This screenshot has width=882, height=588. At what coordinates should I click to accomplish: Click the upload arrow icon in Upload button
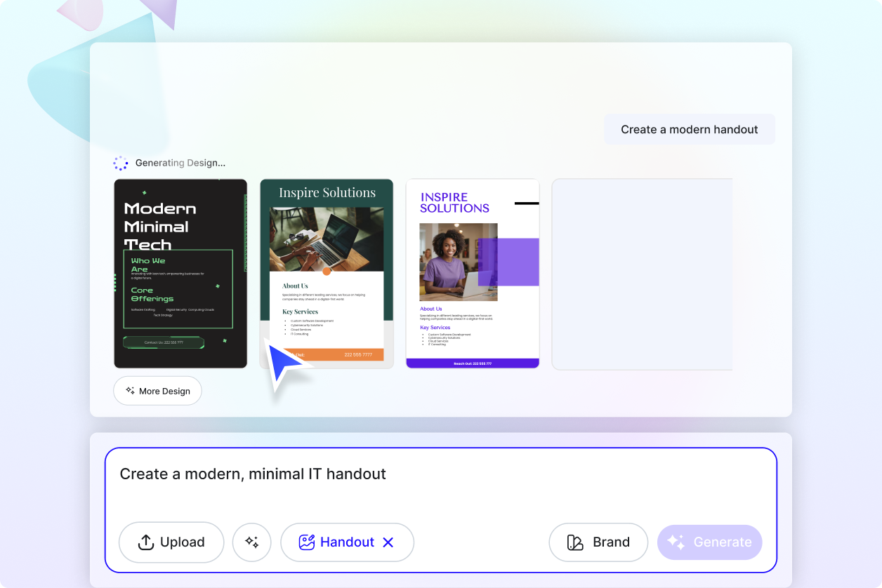(146, 542)
